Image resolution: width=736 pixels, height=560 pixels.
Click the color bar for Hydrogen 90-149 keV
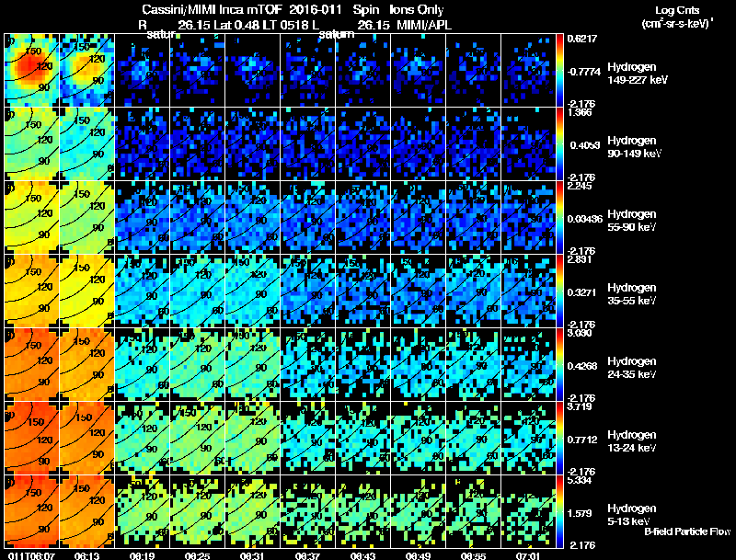(559, 143)
